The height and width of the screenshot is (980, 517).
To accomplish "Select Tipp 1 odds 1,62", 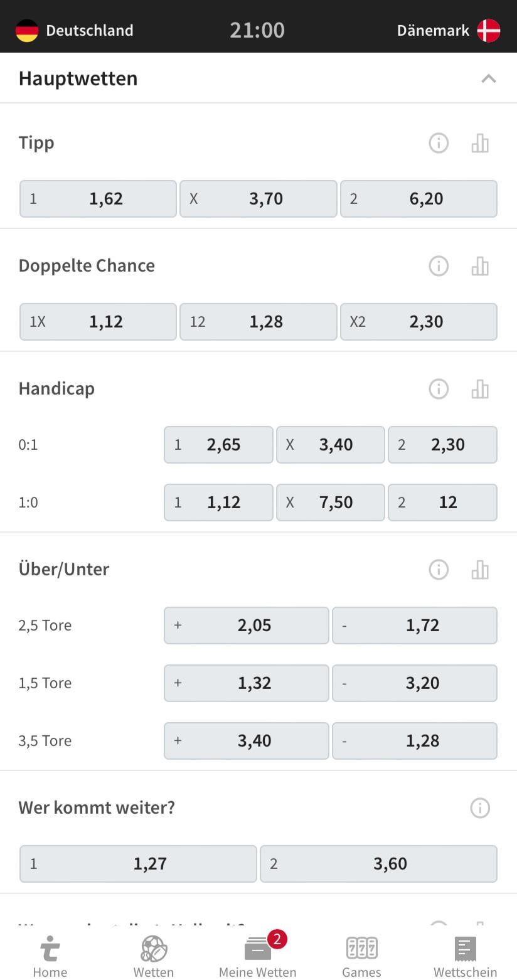I will coord(98,199).
